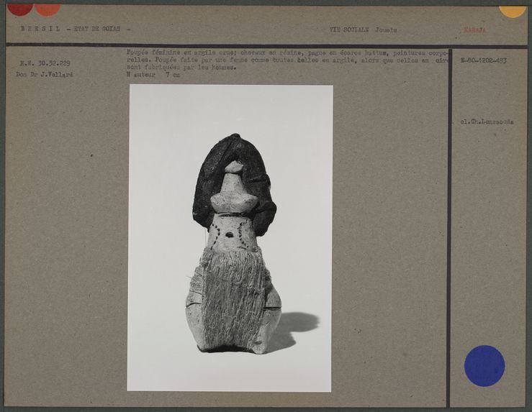Select the large blue circle sticker

click(484, 365)
